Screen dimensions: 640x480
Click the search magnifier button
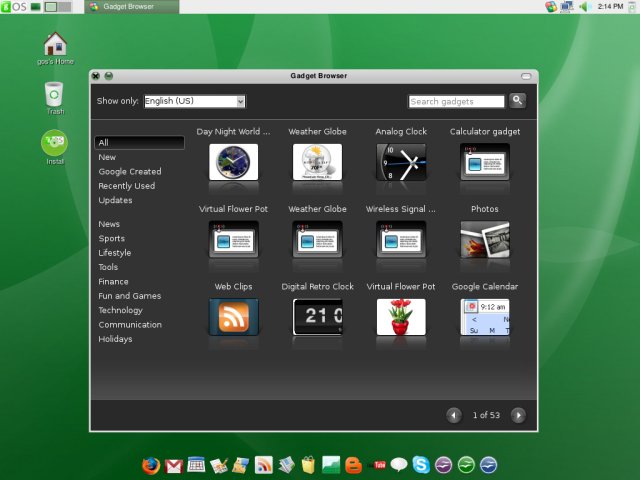pyautogui.click(x=517, y=100)
